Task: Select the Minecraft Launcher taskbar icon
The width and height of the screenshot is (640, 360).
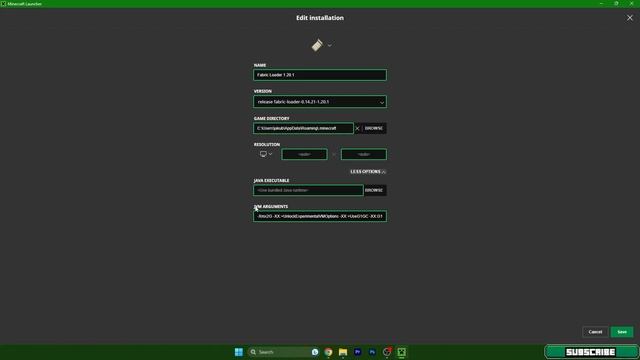Action: point(402,352)
